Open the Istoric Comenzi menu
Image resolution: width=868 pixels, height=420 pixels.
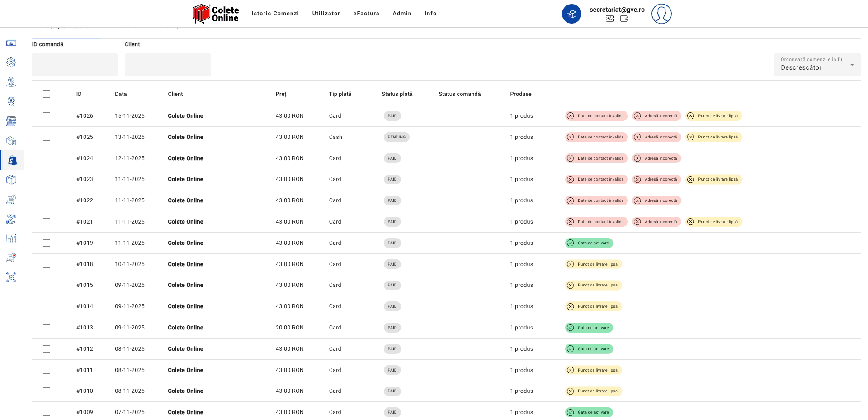[x=275, y=14]
